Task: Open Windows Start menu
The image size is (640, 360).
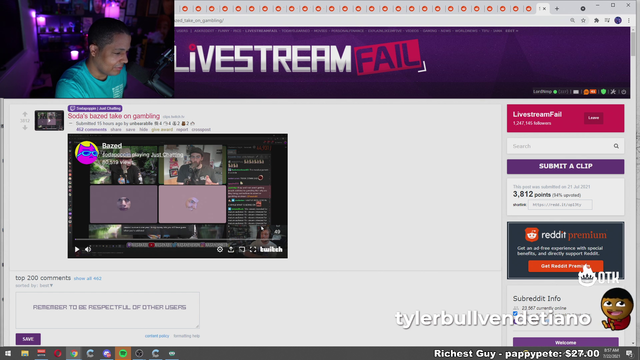Action: [8, 353]
